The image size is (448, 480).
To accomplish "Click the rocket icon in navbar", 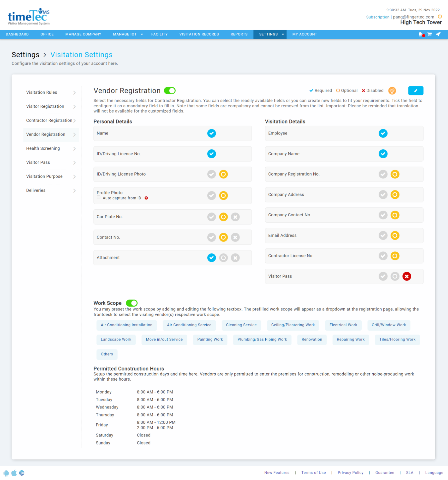I will [438, 34].
